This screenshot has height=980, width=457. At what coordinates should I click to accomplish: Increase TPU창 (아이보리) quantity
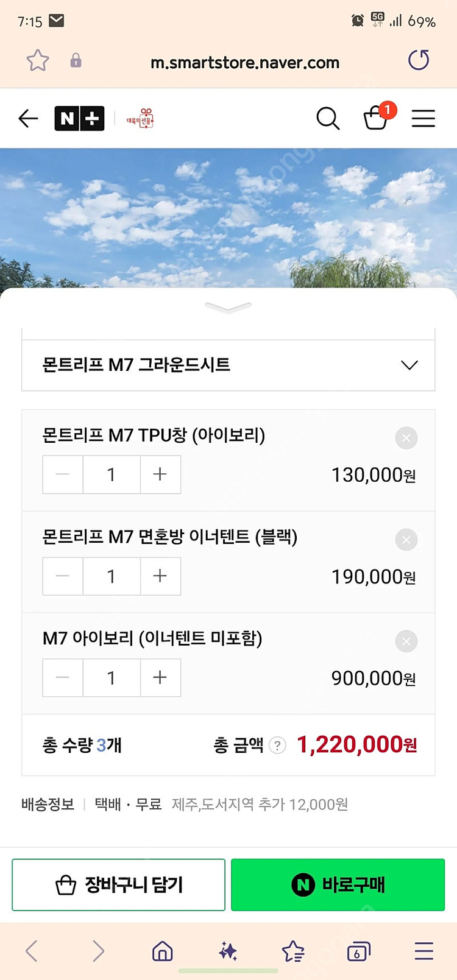click(x=160, y=474)
